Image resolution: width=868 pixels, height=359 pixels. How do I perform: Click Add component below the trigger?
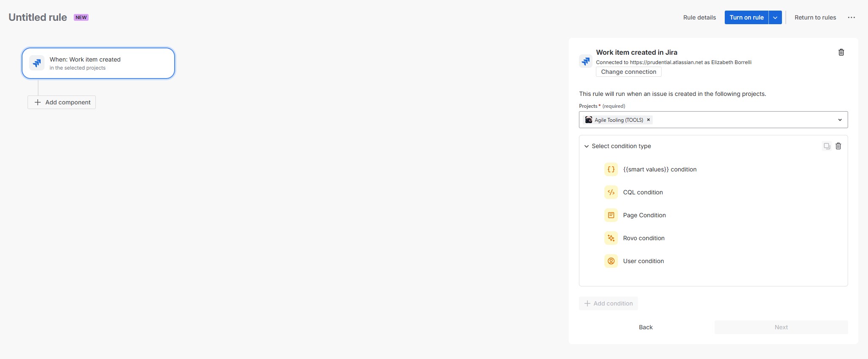click(x=61, y=102)
